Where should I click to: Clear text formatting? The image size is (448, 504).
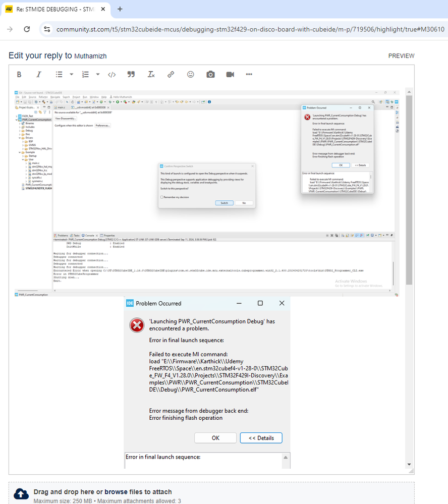point(151,75)
